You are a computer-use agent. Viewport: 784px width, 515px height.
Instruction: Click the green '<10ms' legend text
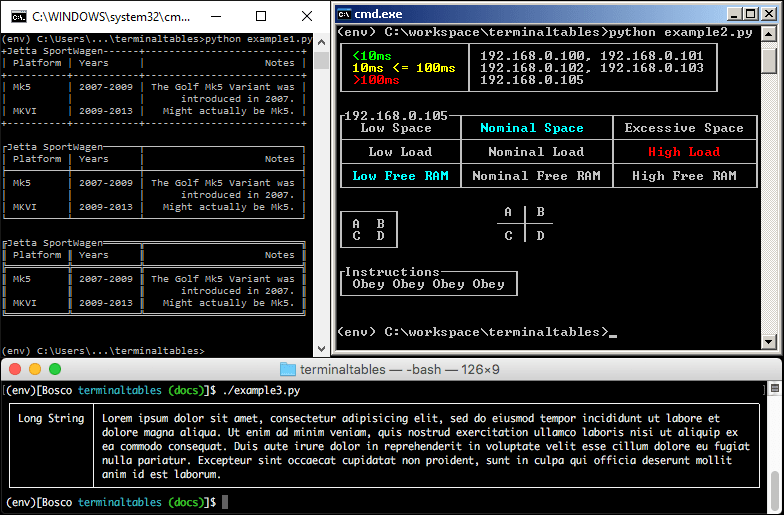pyautogui.click(x=372, y=56)
